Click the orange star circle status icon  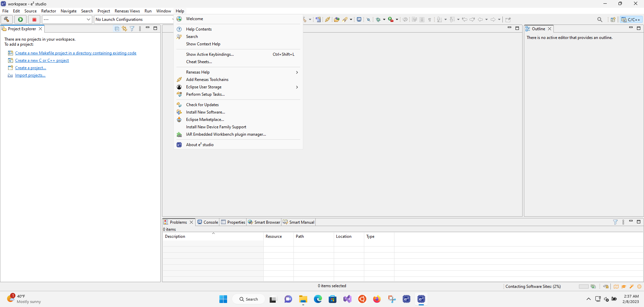[x=639, y=287]
